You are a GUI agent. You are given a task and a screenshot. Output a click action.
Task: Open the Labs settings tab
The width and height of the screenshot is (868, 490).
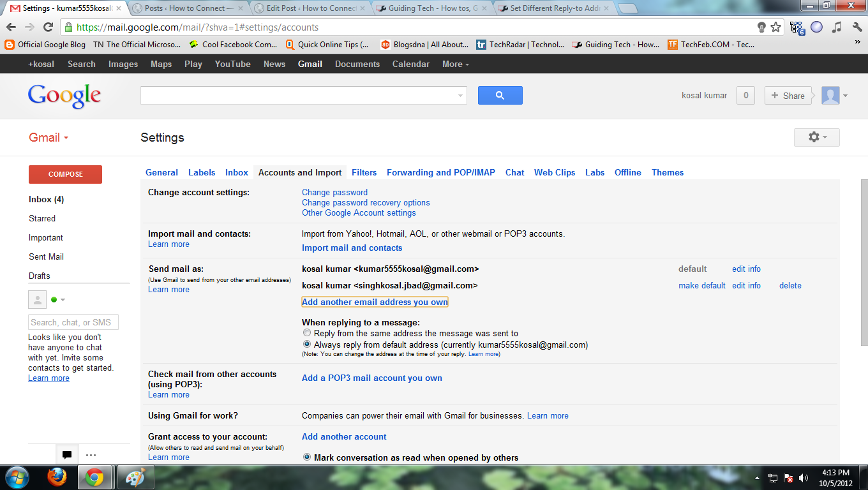pyautogui.click(x=595, y=172)
